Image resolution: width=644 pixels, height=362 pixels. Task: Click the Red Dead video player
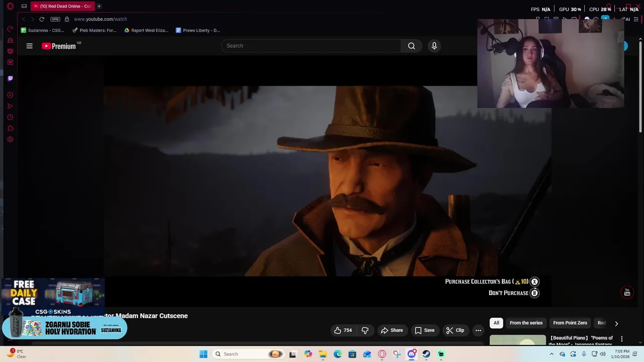tap(327, 181)
